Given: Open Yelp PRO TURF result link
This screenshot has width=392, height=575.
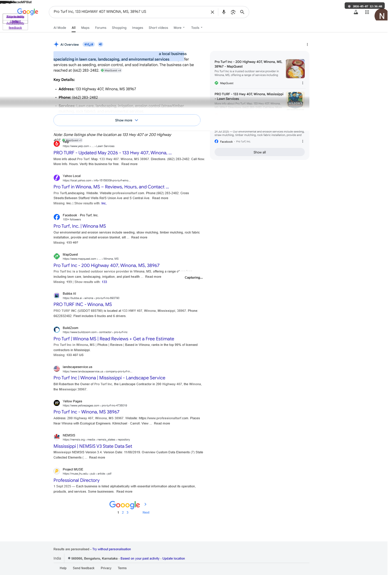Looking at the screenshot, I should [113, 153].
